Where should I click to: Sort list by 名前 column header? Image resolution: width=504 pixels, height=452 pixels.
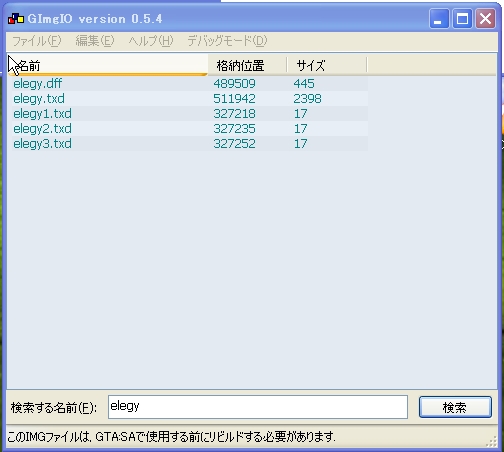[x=107, y=65]
